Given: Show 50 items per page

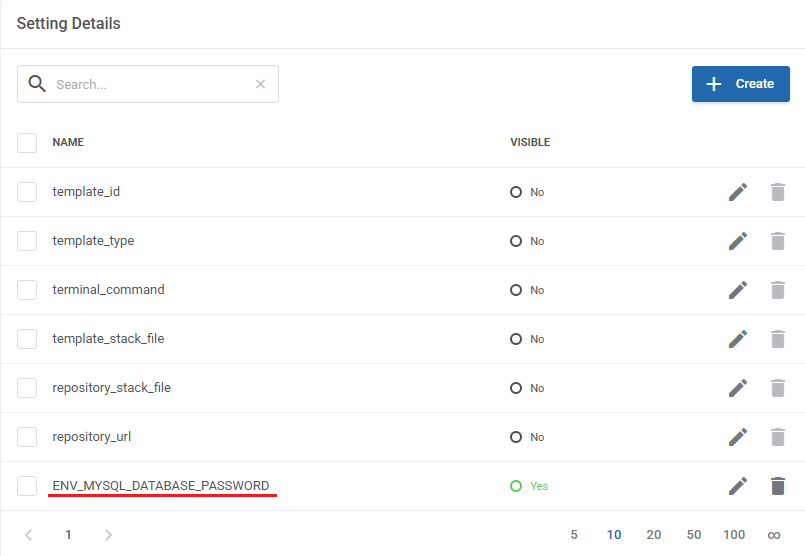Looking at the screenshot, I should 694,535.
